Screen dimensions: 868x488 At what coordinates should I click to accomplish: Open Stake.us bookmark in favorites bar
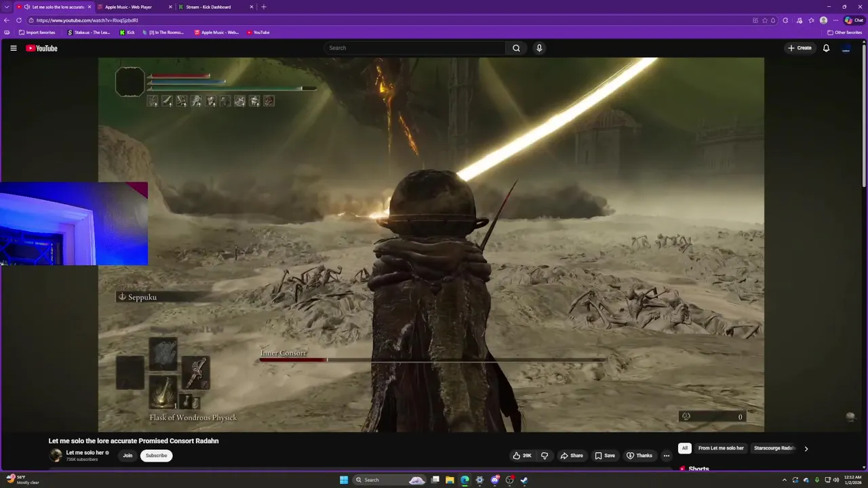[89, 33]
